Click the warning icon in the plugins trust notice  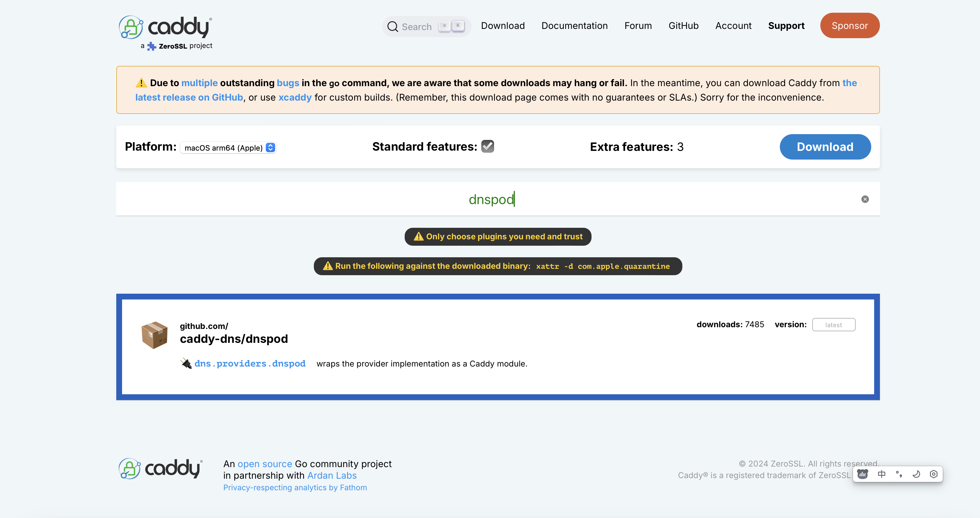pos(419,236)
